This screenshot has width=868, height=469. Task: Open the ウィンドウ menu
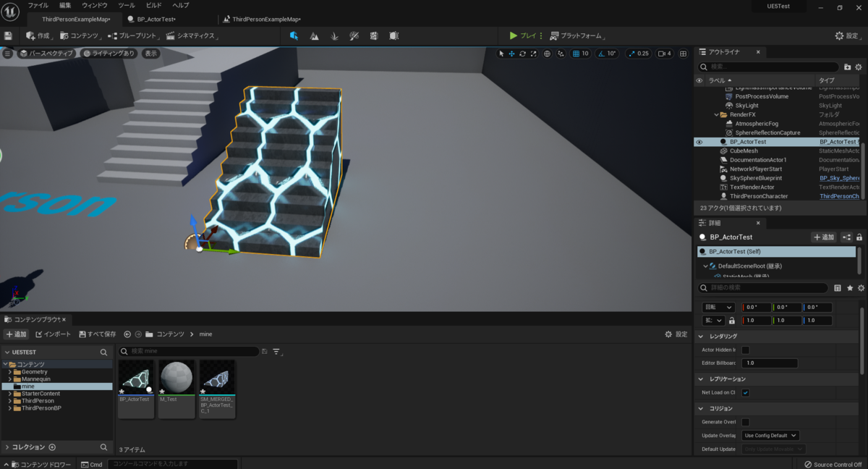(x=95, y=5)
